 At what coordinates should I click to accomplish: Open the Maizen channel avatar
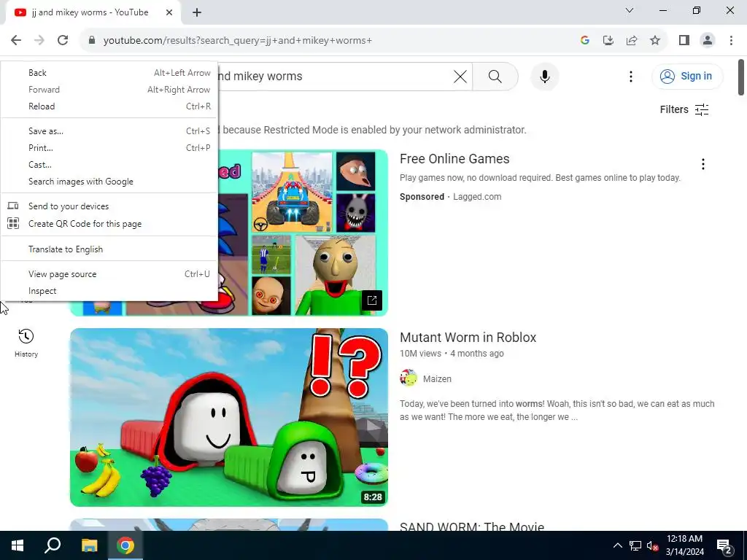pos(409,378)
